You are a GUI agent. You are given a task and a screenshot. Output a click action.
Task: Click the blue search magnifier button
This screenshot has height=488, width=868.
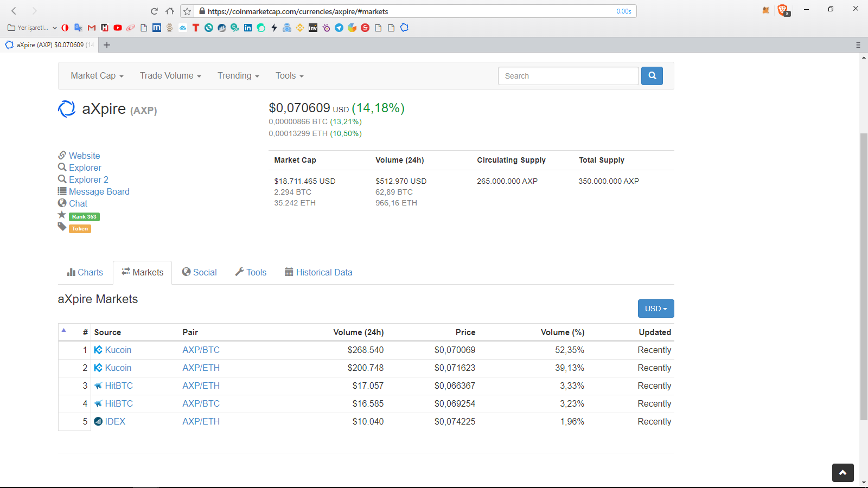pyautogui.click(x=652, y=76)
